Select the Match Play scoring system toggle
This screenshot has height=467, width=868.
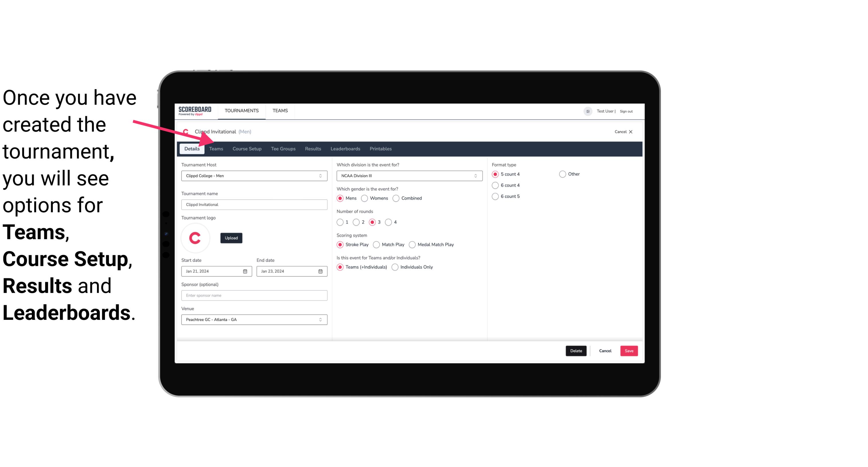375,244
